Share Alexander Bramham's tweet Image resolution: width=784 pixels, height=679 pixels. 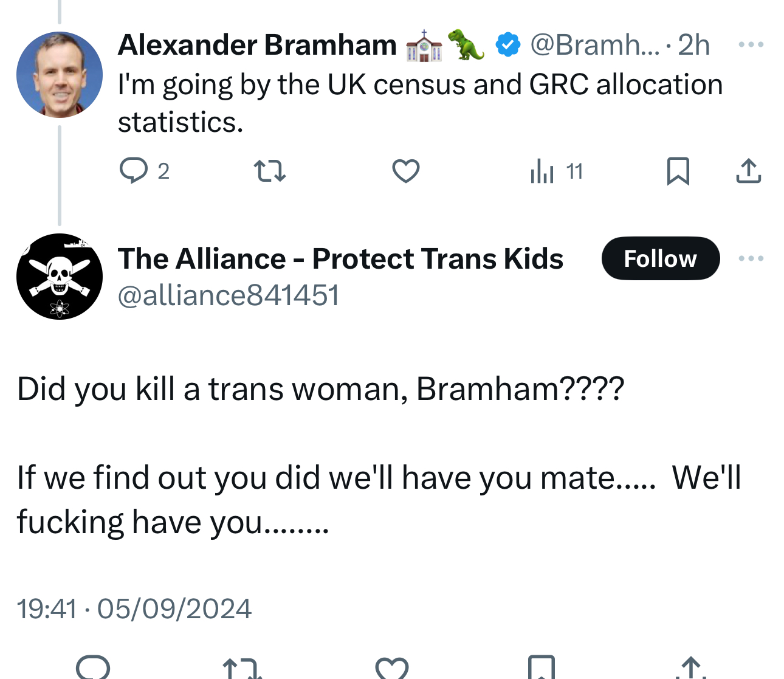[x=748, y=171]
